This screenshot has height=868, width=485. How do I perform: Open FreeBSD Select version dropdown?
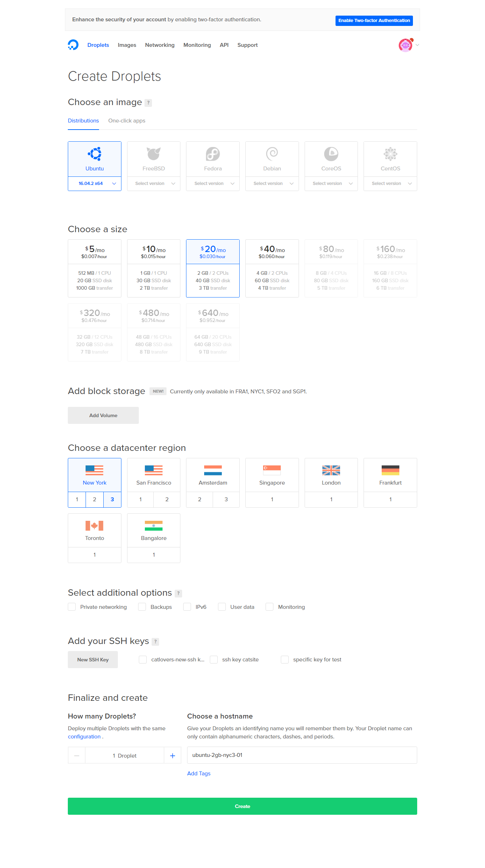pyautogui.click(x=154, y=184)
